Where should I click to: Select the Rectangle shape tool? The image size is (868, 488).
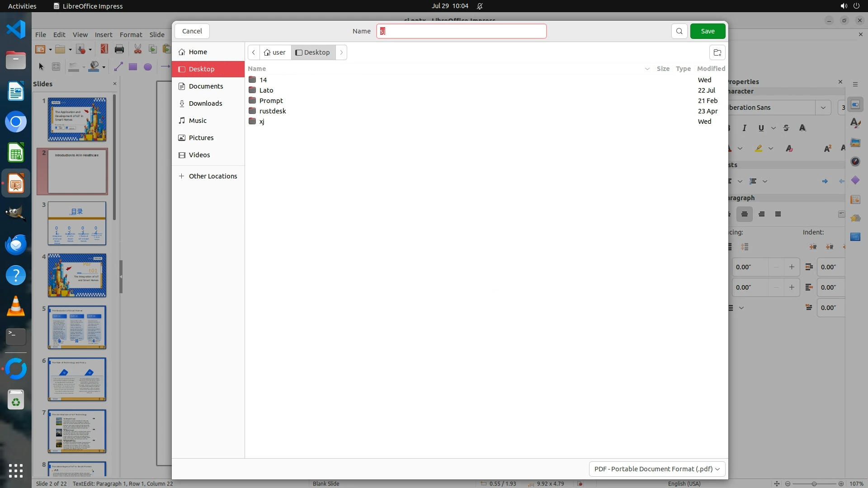click(133, 67)
